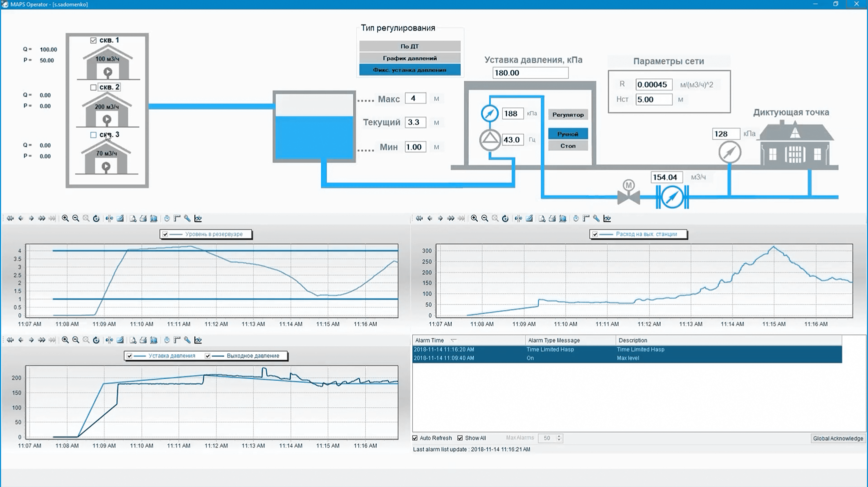Click the Global Acknowledge button
Screen dimensions: 868x487
pos(838,438)
